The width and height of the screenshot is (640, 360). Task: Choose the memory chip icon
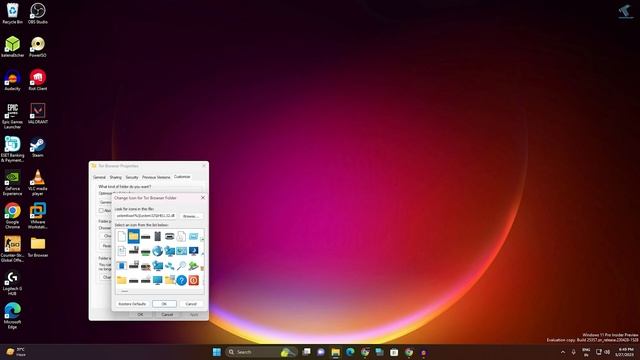coord(158,236)
